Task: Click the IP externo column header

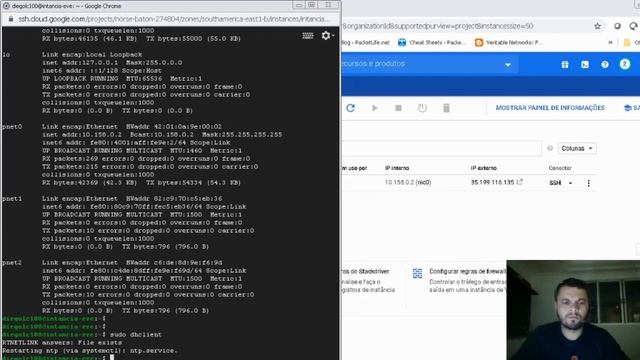Action: coord(484,168)
